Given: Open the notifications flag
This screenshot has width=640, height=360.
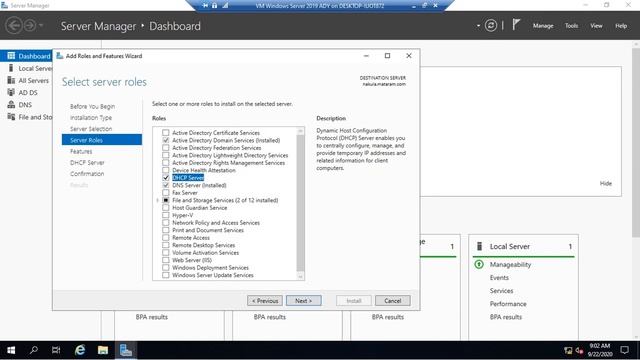Looking at the screenshot, I should click(516, 25).
